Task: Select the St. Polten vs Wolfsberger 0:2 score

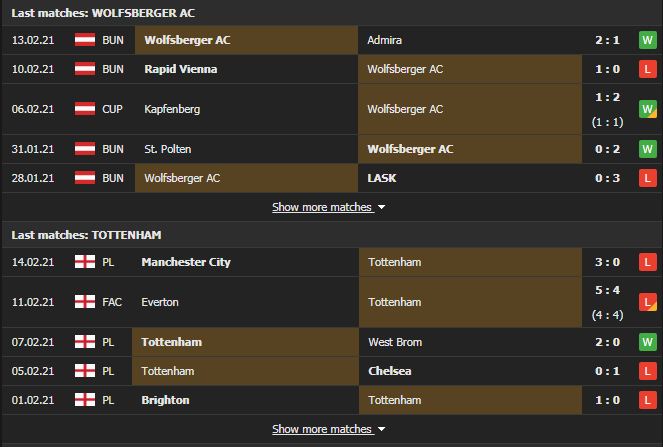Action: (607, 149)
